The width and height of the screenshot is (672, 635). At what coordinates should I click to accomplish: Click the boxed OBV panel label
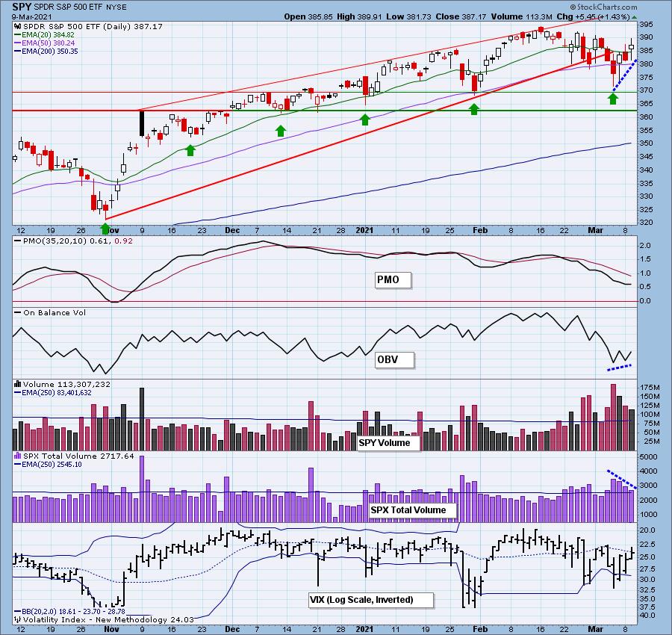click(394, 360)
